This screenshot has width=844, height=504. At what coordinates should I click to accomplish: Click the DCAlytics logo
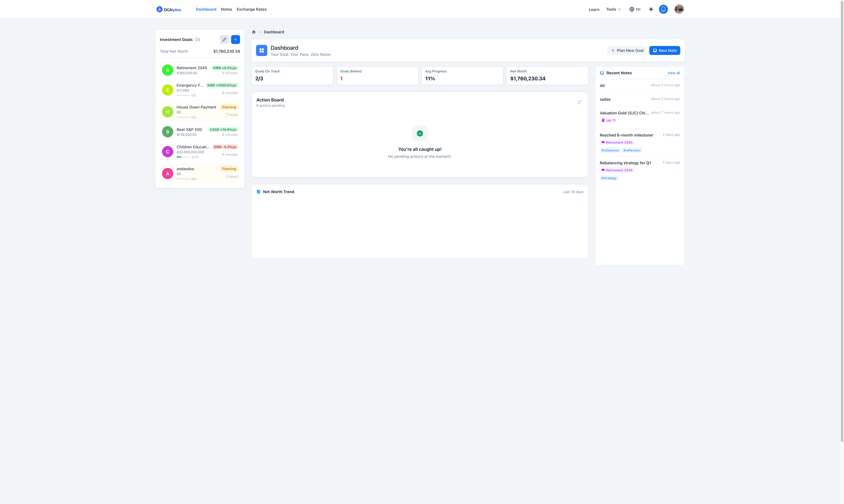coord(169,9)
